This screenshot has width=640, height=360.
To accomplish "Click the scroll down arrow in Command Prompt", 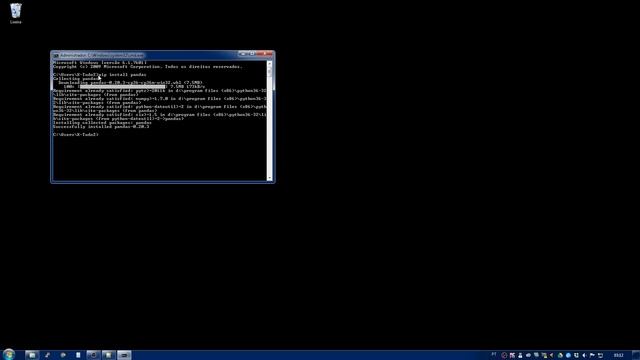I will (269, 178).
